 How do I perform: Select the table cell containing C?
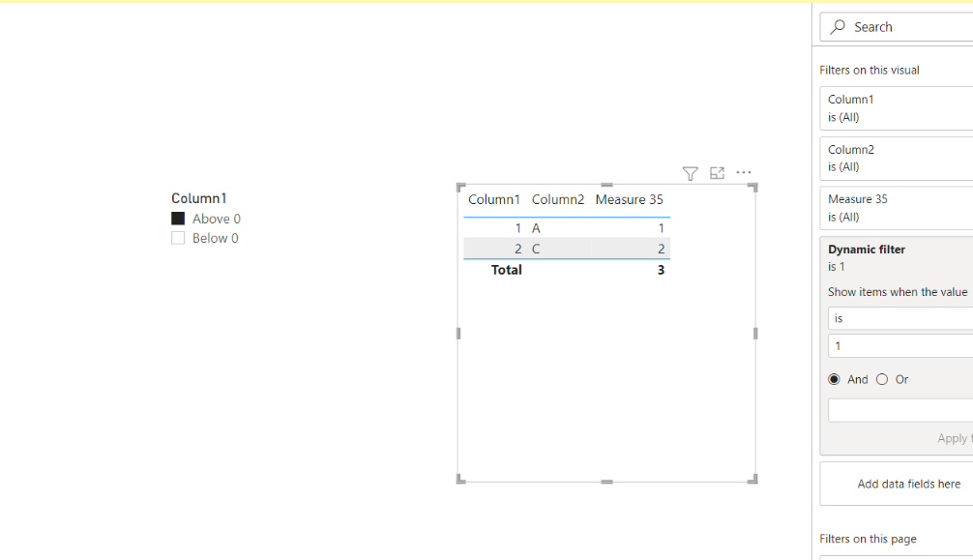[536, 249]
